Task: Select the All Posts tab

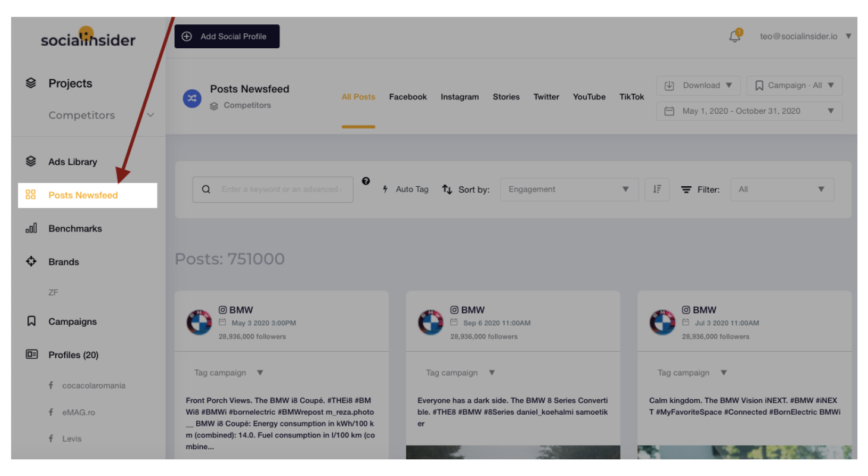Action: click(x=358, y=97)
